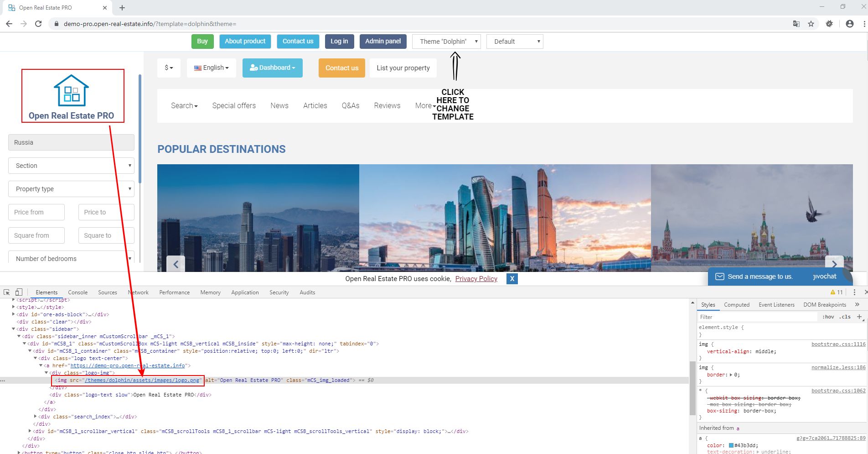Click the Admin panel button
Image resolution: width=868 pixels, height=454 pixels.
pos(383,41)
